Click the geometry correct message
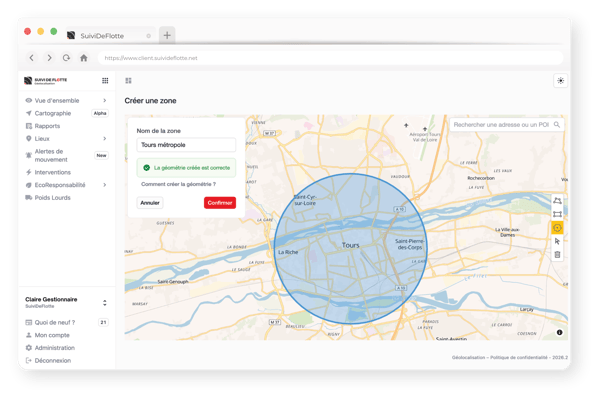The height and width of the screenshot is (399, 600). coord(186,168)
